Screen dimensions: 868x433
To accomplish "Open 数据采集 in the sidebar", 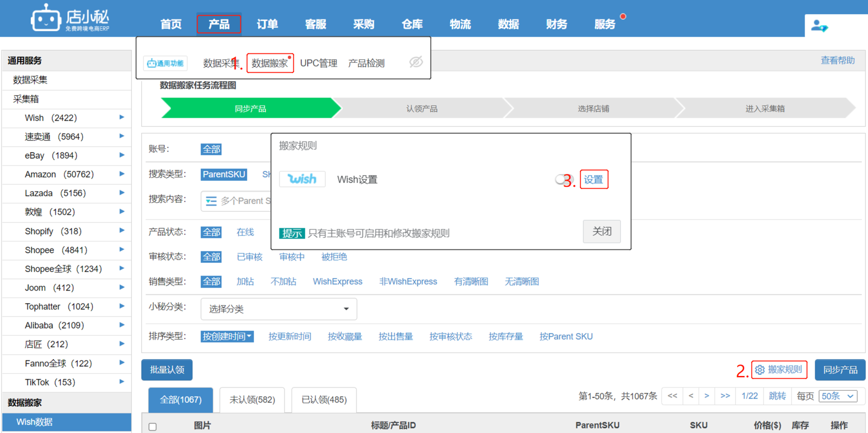I will (x=67, y=80).
